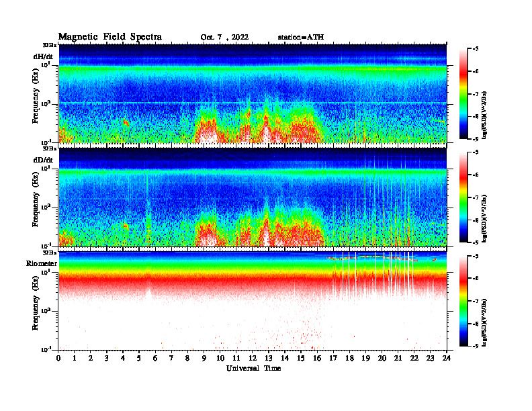Click the log PSD label beside dD/dt color scale
The height and width of the screenshot is (411, 532).
pos(485,219)
